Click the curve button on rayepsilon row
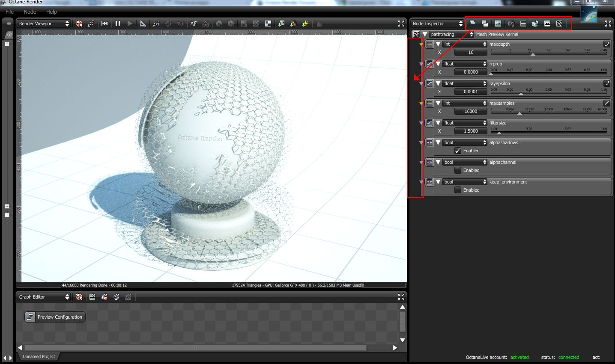Viewport: 615px width, 364px height. point(606,83)
